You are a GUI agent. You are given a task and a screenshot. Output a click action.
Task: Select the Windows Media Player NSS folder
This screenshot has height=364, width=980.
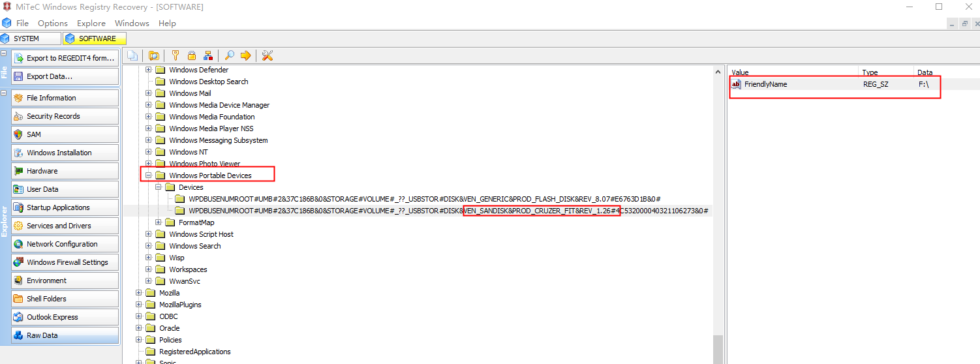211,129
